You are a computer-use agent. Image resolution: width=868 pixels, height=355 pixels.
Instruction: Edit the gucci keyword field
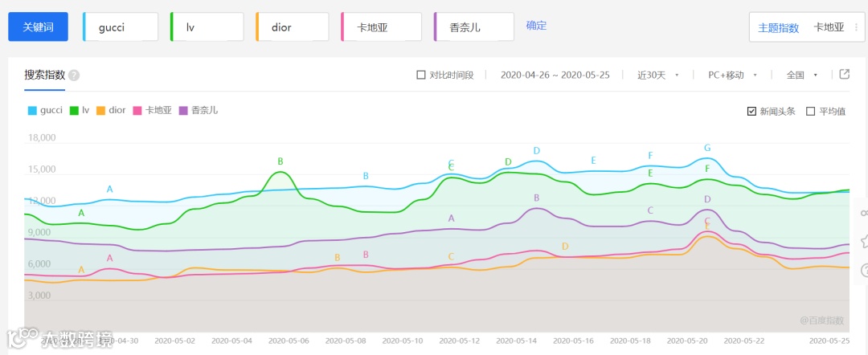coord(121,27)
